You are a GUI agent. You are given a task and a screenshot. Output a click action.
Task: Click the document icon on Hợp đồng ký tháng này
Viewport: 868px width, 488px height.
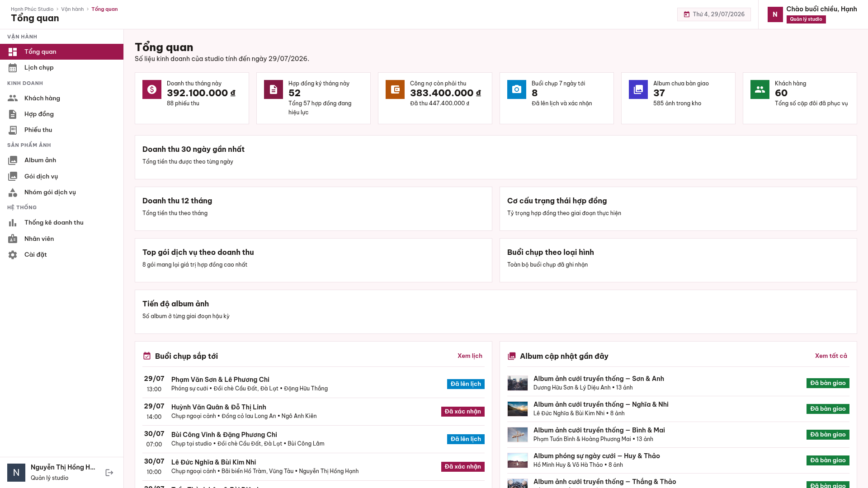[x=274, y=89]
